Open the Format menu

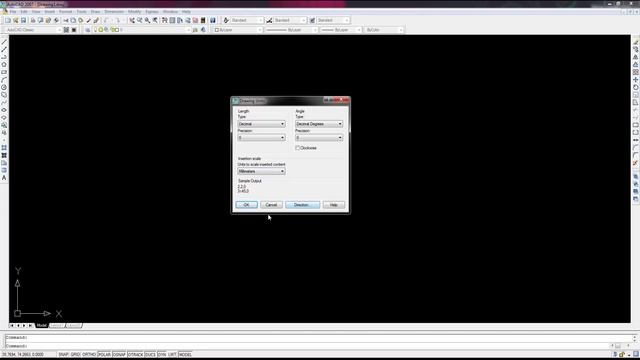tap(65, 12)
